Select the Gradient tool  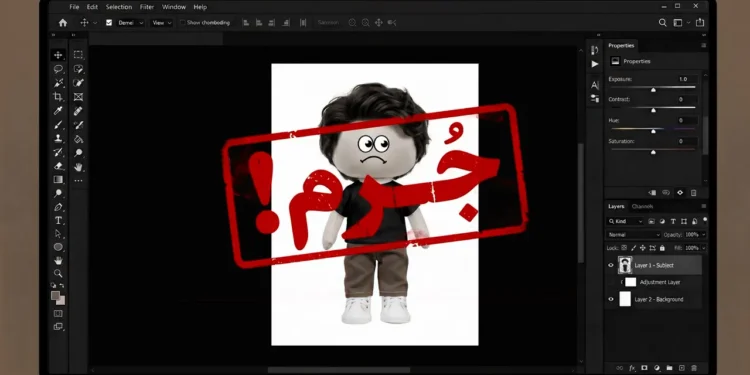pyautogui.click(x=58, y=180)
